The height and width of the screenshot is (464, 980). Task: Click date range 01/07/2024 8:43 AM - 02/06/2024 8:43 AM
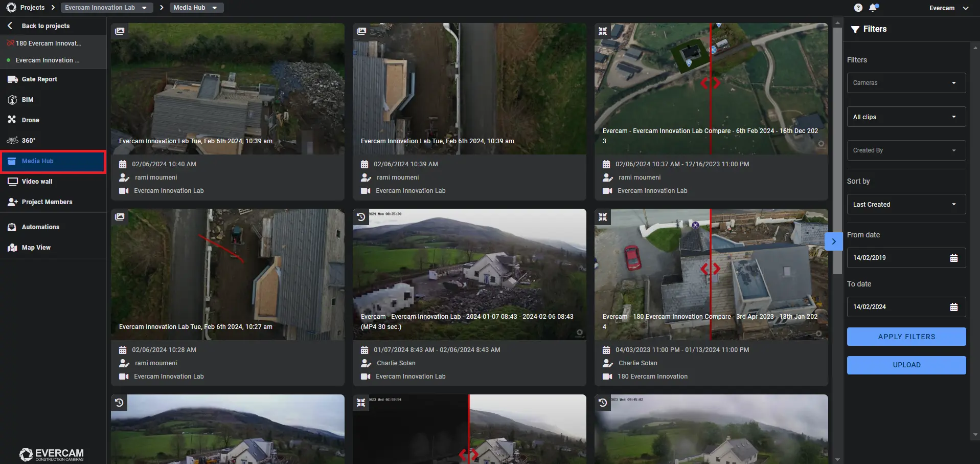437,350
